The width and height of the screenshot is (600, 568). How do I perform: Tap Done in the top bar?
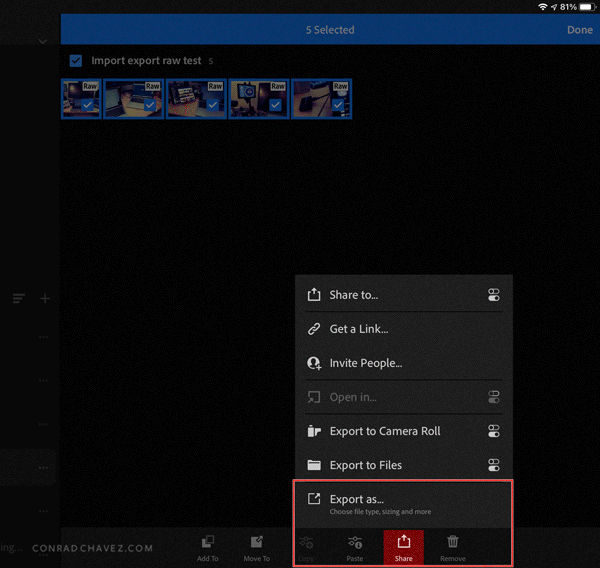pyautogui.click(x=580, y=30)
